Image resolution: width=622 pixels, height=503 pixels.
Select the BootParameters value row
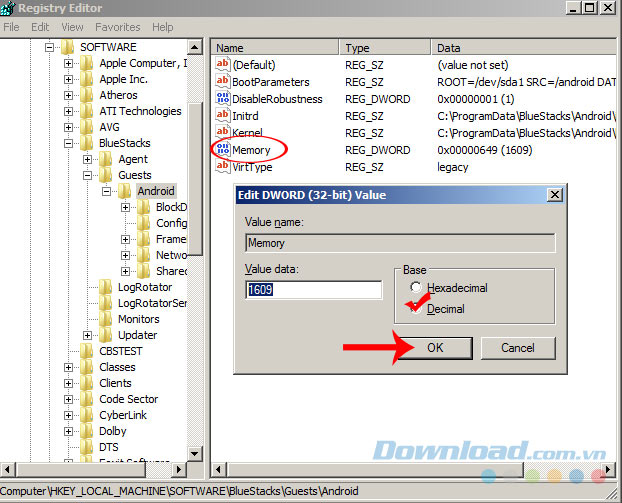(416, 82)
